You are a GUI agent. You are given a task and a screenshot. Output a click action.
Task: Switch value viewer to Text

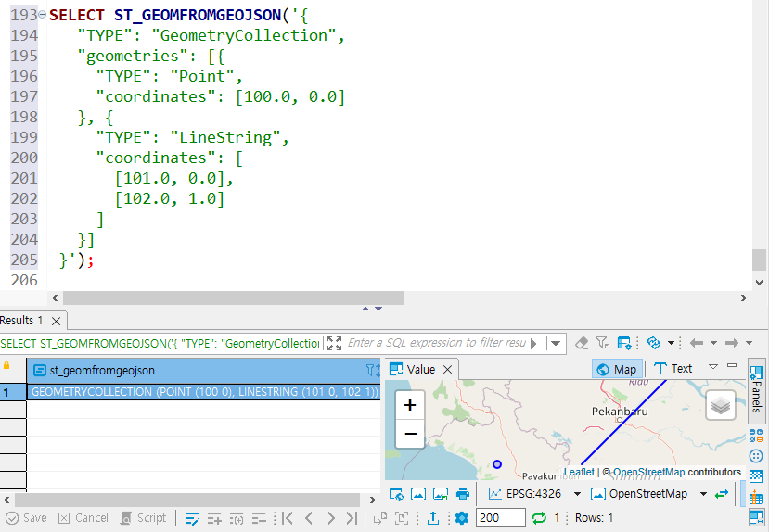coord(673,368)
